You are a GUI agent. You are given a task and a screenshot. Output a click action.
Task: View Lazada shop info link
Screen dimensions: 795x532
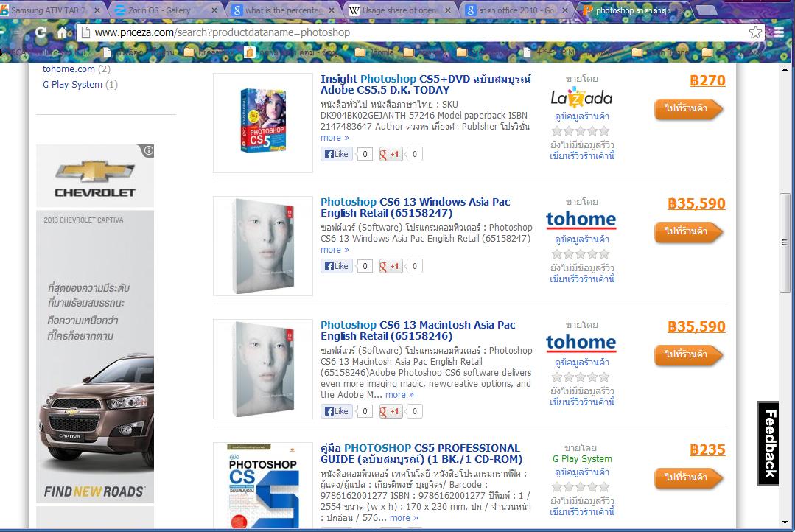click(582, 116)
